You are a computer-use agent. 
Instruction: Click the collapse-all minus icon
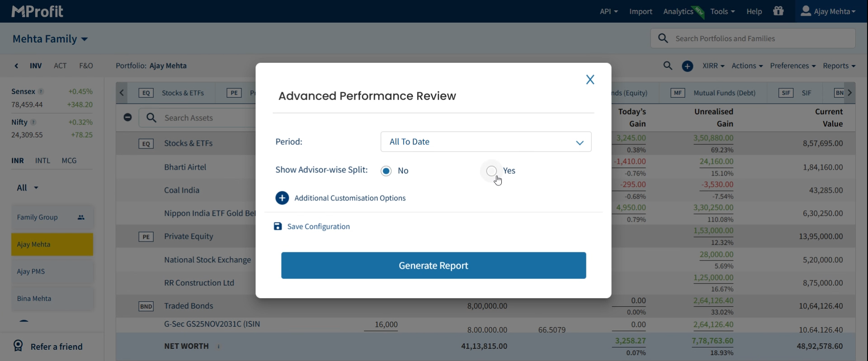[127, 118]
